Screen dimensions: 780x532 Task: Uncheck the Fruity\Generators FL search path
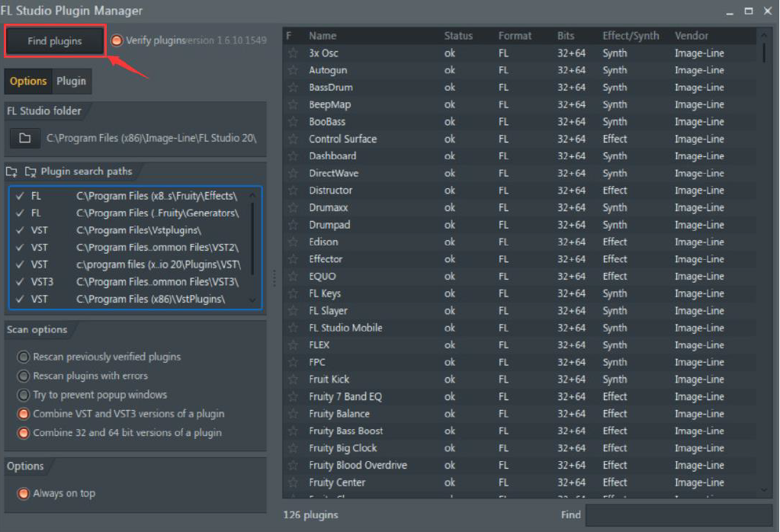point(21,213)
